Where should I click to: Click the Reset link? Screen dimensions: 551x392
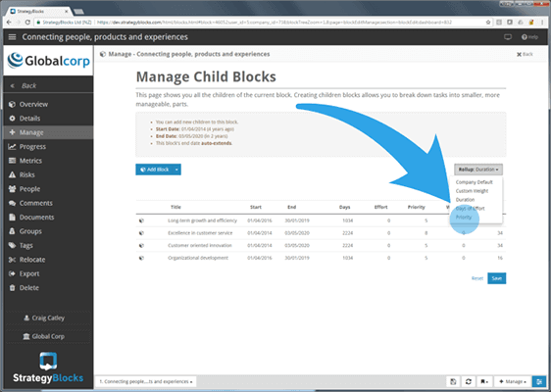[x=477, y=278]
